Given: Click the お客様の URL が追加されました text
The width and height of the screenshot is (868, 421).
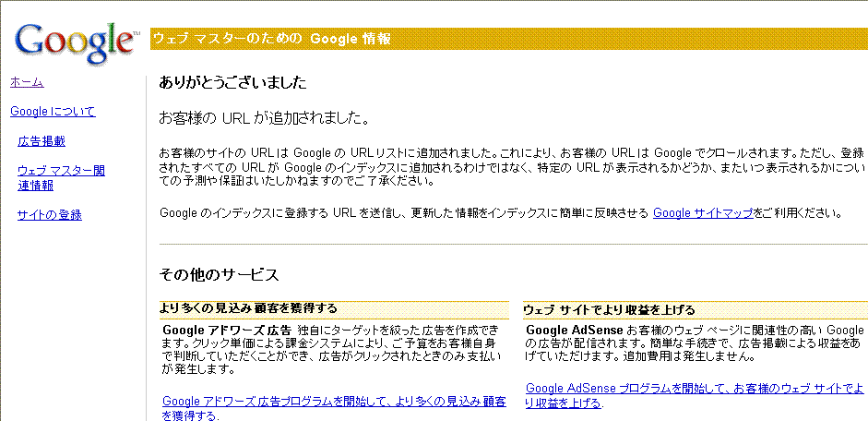Looking at the screenshot, I should pos(264,119).
